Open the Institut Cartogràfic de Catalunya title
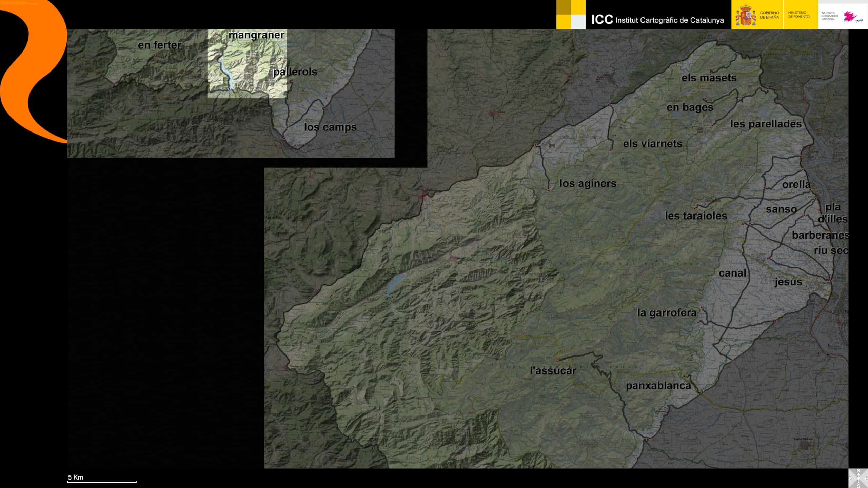Image resolution: width=868 pixels, height=488 pixels. point(669,20)
